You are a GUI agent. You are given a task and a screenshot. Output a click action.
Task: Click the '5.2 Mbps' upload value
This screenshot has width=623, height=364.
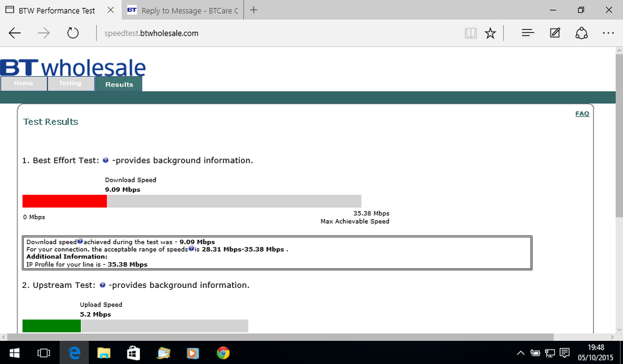[x=96, y=314]
